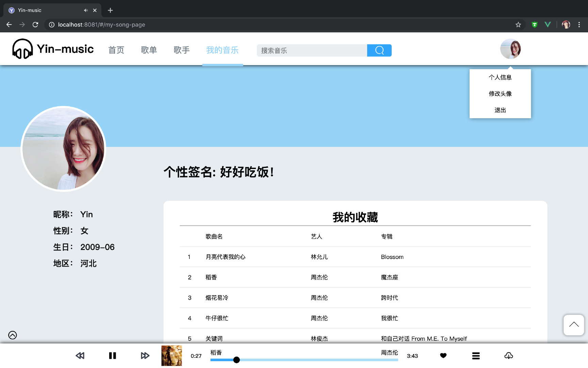Click the large profile avatar photo
The height and width of the screenshot is (368, 588).
(x=64, y=149)
